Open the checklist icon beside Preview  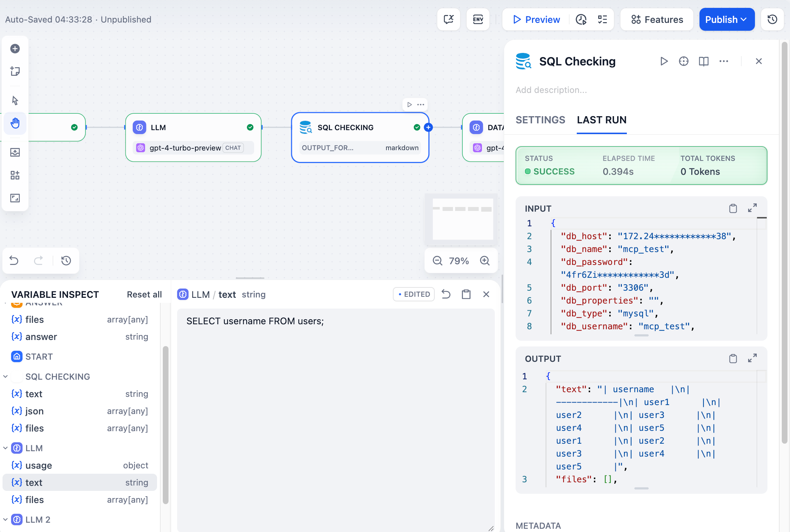[603, 19]
